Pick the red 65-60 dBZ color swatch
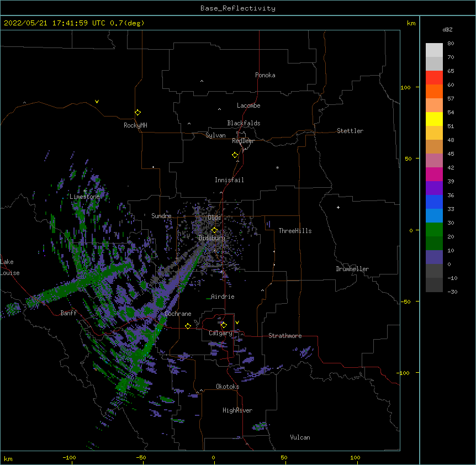The height and width of the screenshot is (465, 476). (434, 78)
